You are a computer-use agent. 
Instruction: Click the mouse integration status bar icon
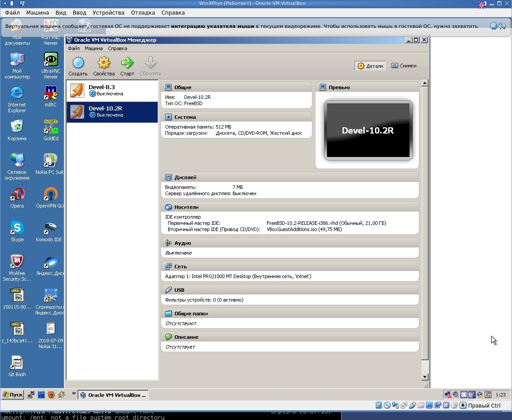point(454,405)
